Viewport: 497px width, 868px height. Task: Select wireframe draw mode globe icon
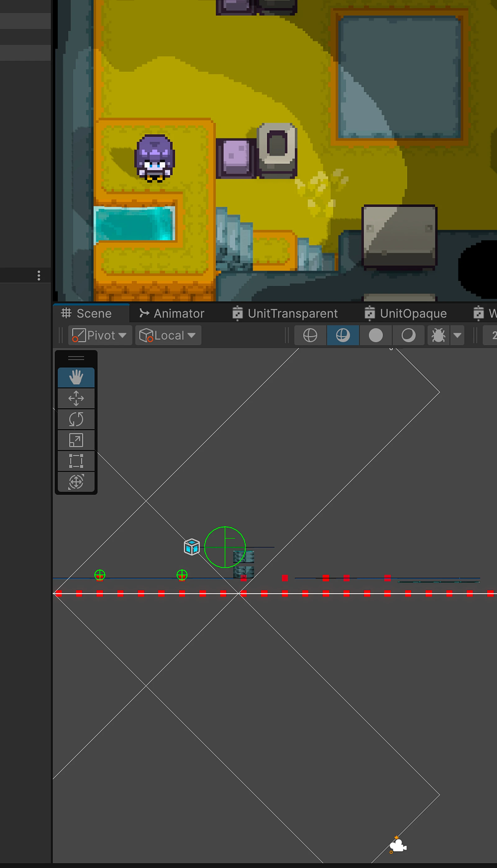[x=310, y=335]
